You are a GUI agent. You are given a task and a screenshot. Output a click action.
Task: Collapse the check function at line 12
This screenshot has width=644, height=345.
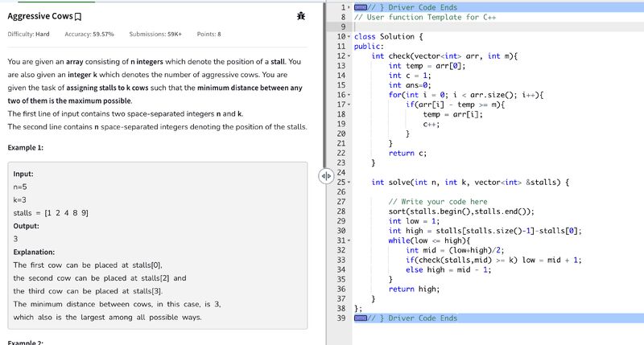click(x=347, y=55)
